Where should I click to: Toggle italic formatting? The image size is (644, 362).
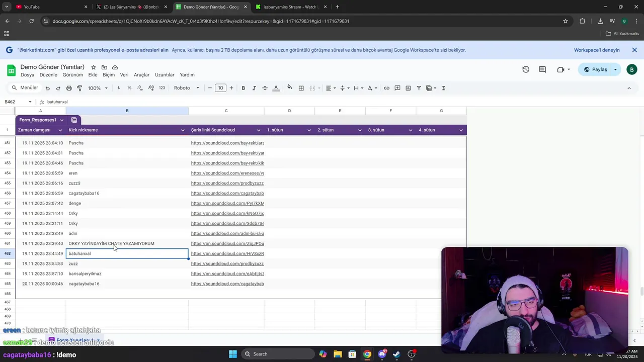(254, 88)
